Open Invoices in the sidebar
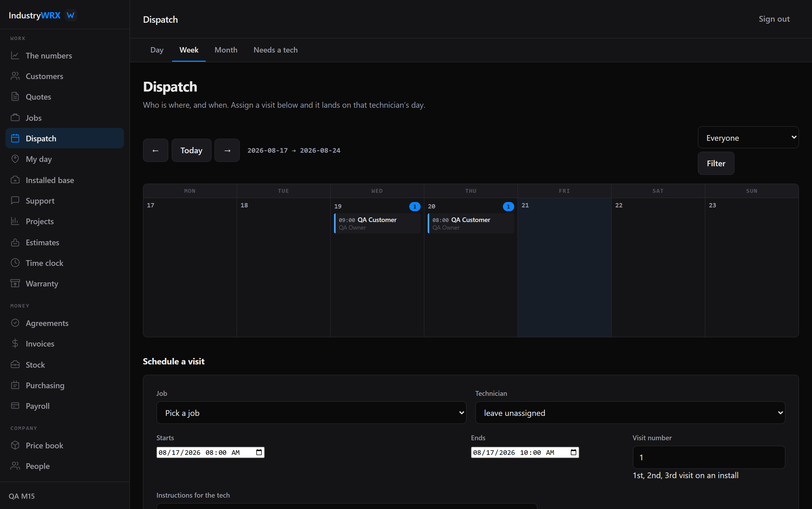 tap(65, 344)
